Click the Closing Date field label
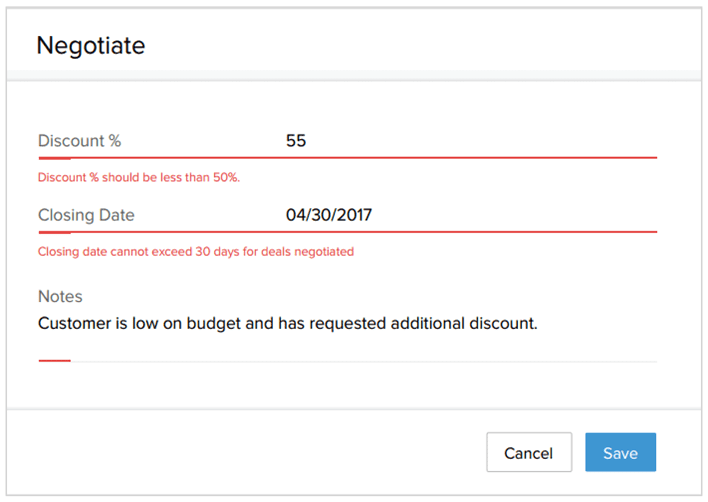 [86, 215]
